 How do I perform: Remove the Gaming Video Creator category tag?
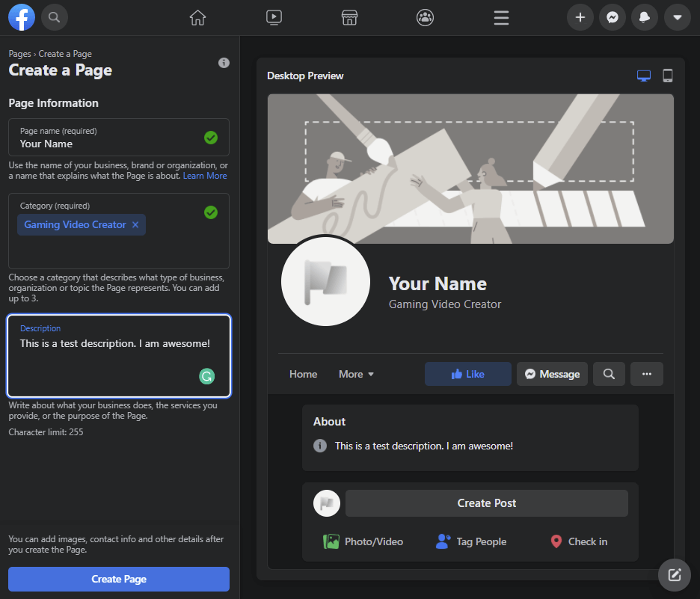[135, 224]
